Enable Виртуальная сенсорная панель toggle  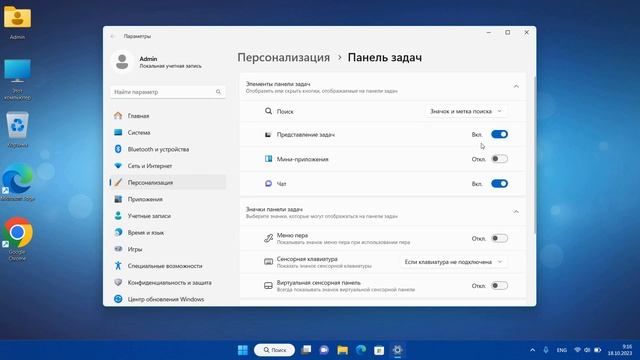[499, 285]
